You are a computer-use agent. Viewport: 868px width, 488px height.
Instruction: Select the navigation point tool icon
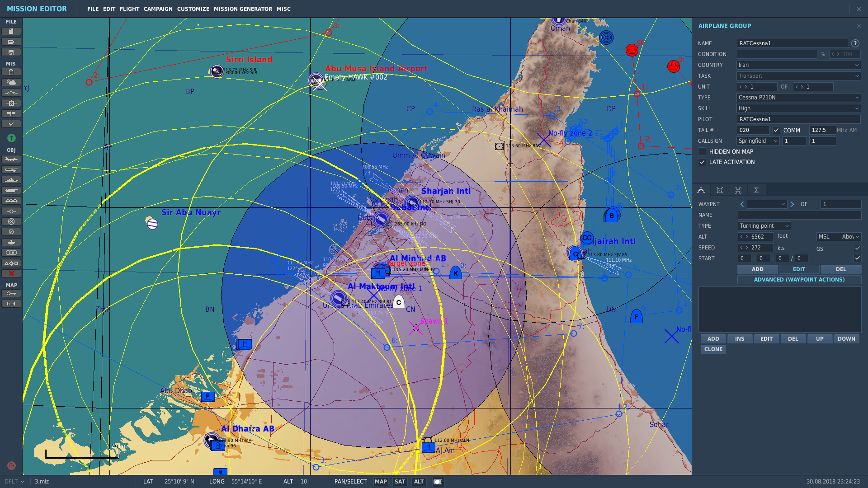tap(11, 211)
